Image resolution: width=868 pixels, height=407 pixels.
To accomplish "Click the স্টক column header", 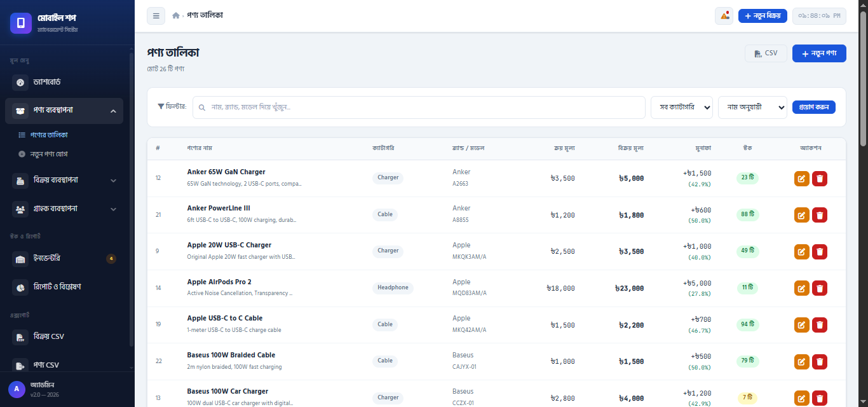I will 748,148.
